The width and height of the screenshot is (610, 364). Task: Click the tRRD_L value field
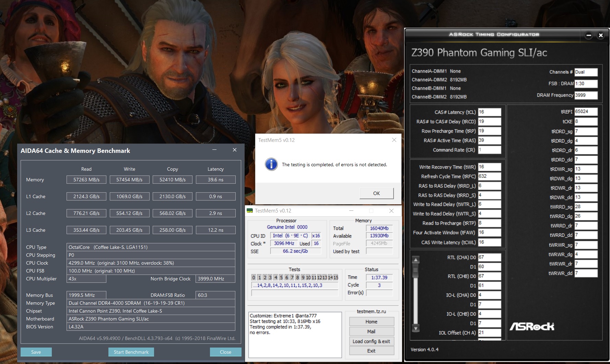click(490, 186)
